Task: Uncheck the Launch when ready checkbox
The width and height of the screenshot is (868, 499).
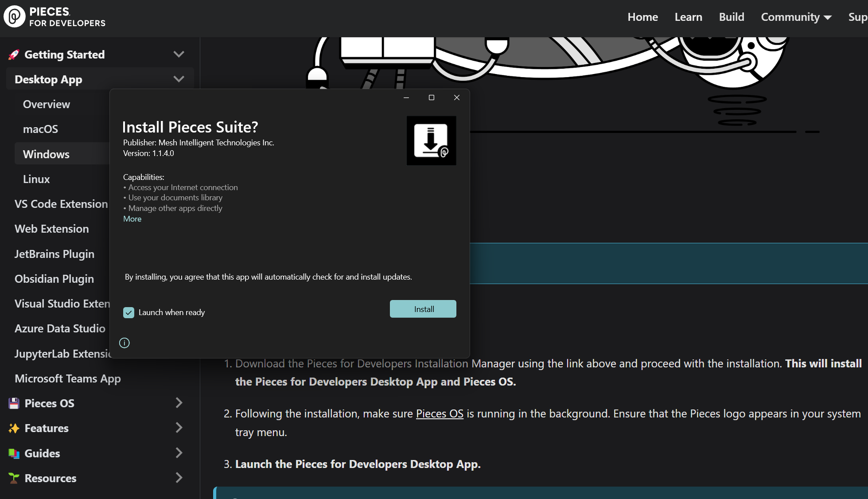Action: 128,312
